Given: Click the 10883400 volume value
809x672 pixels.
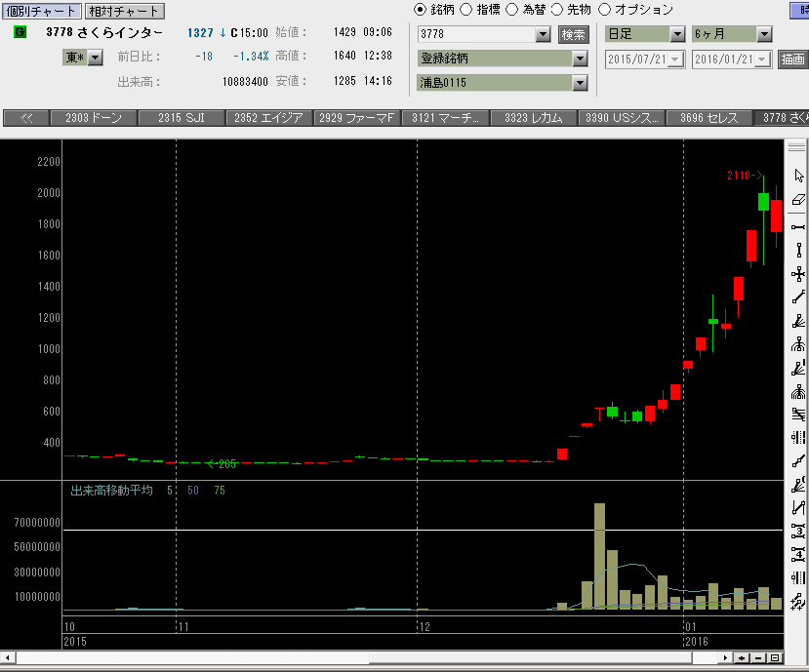Looking at the screenshot, I should [x=245, y=82].
